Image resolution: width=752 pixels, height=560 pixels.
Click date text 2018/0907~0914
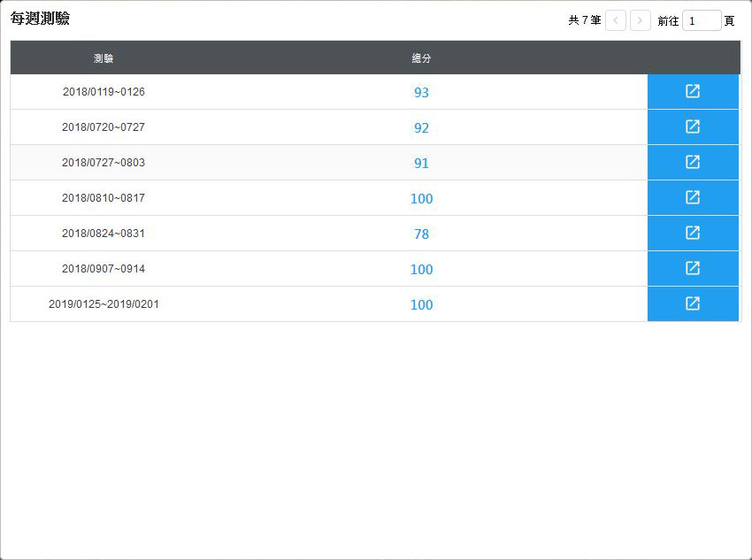click(104, 269)
